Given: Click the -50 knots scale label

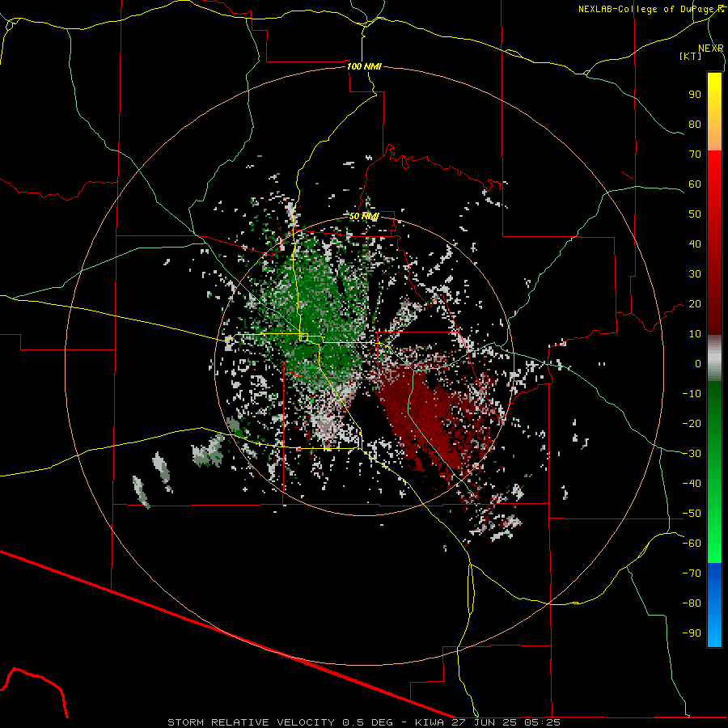Looking at the screenshot, I should (x=692, y=514).
